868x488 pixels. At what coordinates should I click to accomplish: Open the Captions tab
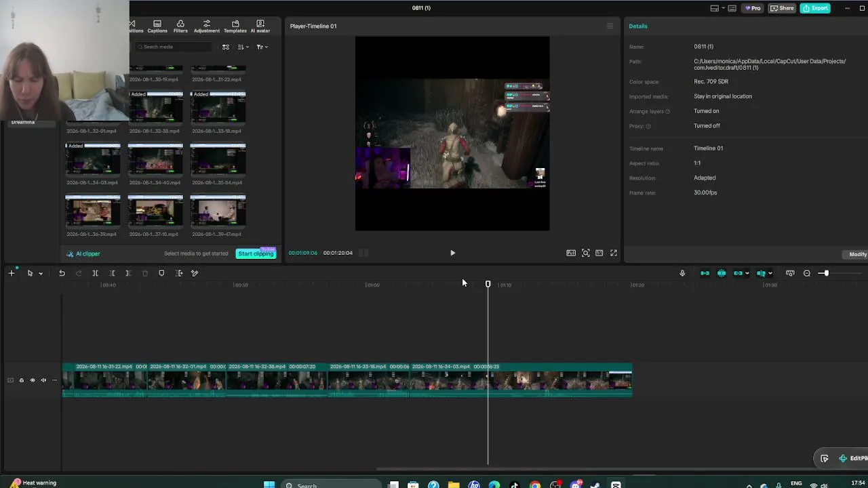point(157,26)
